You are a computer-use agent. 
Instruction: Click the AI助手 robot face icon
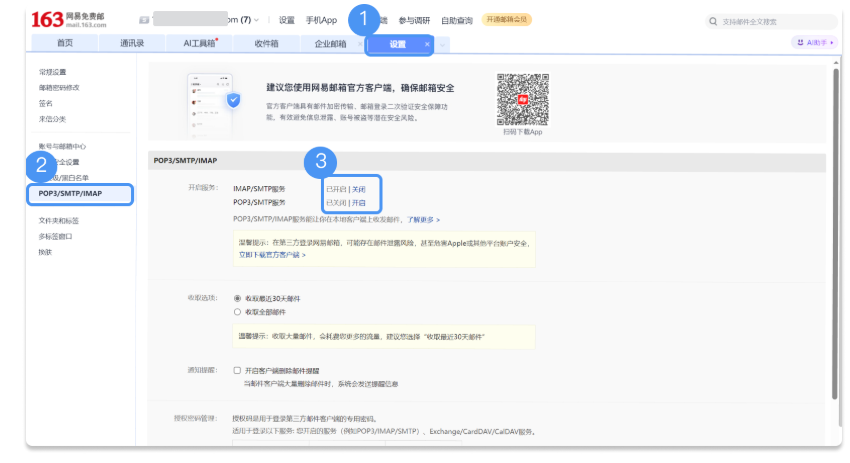click(800, 42)
